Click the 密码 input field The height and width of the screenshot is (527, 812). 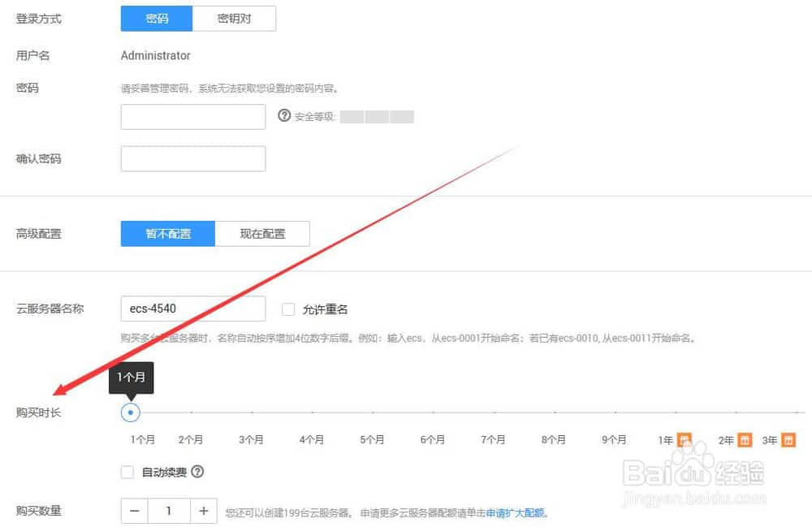click(193, 117)
